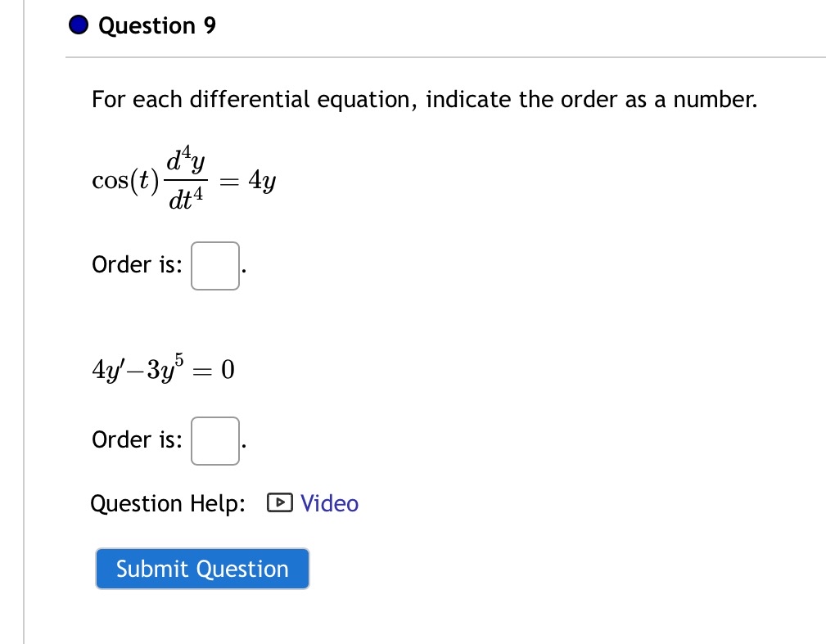The height and width of the screenshot is (644, 826).
Task: Click the equation 4y' minus 3y^5 equals 0
Action: pyautogui.click(x=161, y=368)
